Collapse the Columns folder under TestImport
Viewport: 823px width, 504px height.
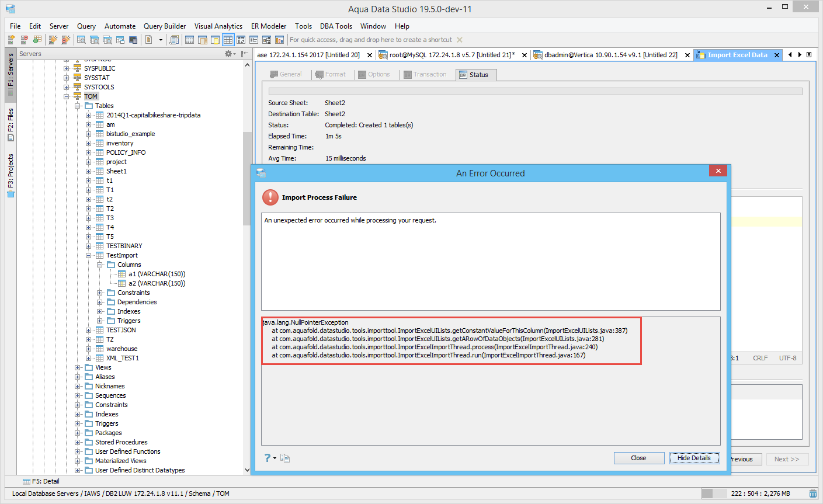(100, 265)
